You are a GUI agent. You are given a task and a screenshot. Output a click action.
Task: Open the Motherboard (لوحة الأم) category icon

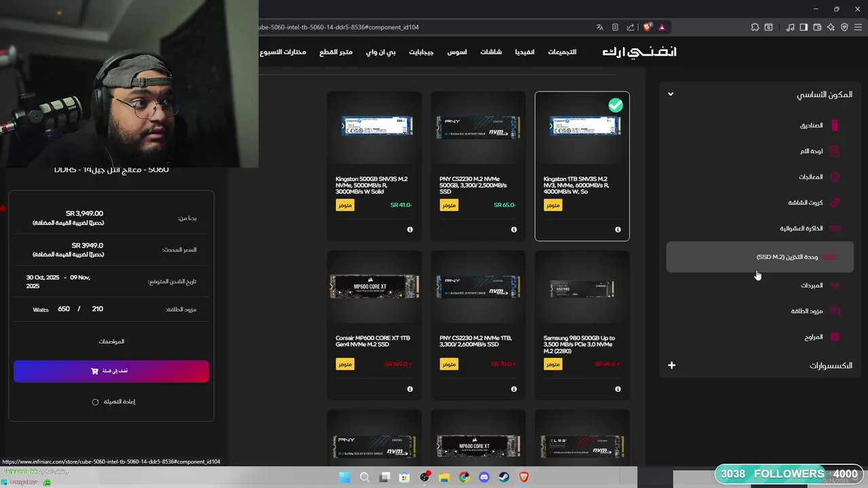835,151
